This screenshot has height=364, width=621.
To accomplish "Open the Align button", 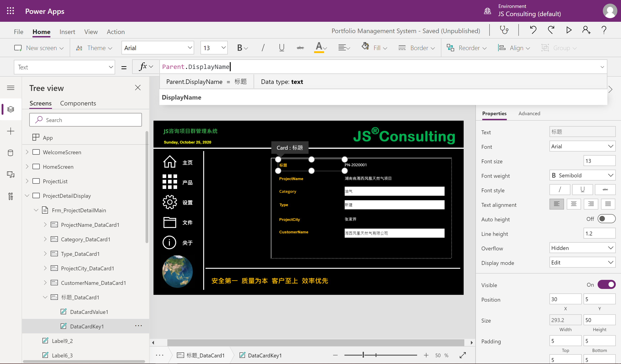I will point(514,48).
